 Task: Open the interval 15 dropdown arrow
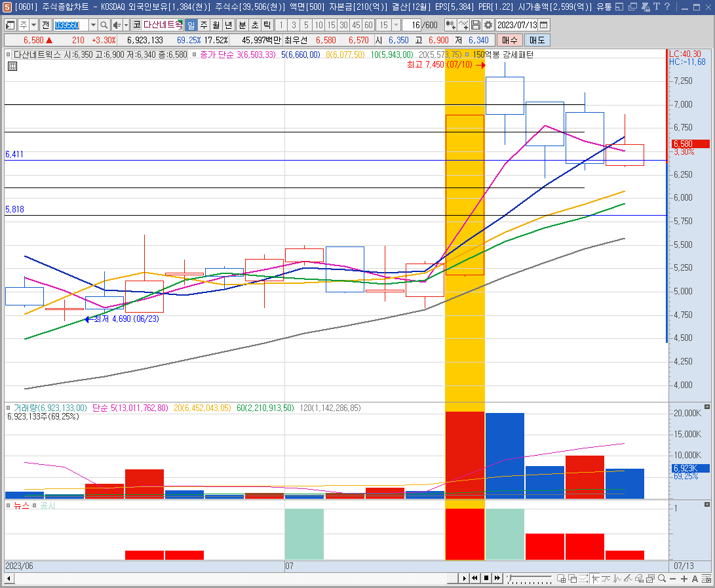tap(396, 25)
